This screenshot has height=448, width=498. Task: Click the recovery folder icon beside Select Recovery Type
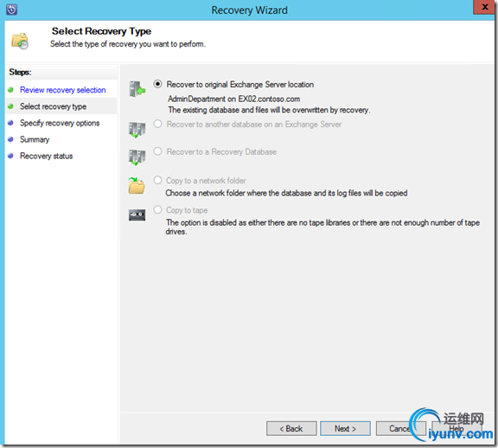coord(20,41)
